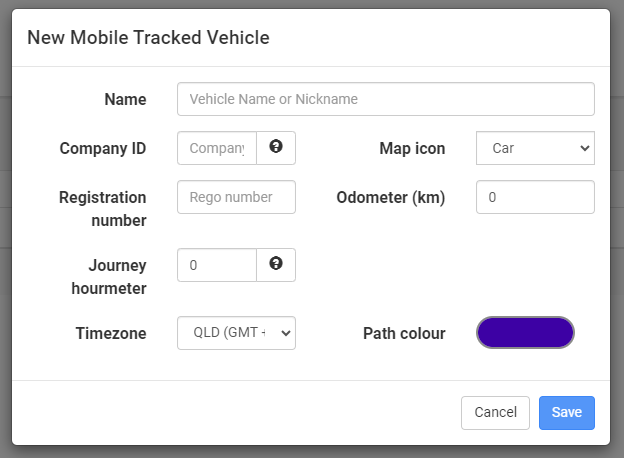This screenshot has height=458, width=624.
Task: Open the Company ID help icon
Action: click(x=276, y=146)
